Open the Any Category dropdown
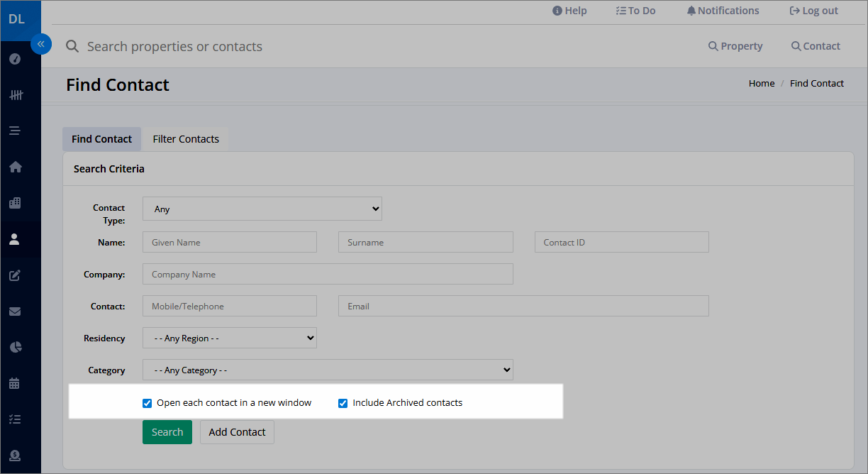Viewport: 868px width, 474px height. pos(328,370)
